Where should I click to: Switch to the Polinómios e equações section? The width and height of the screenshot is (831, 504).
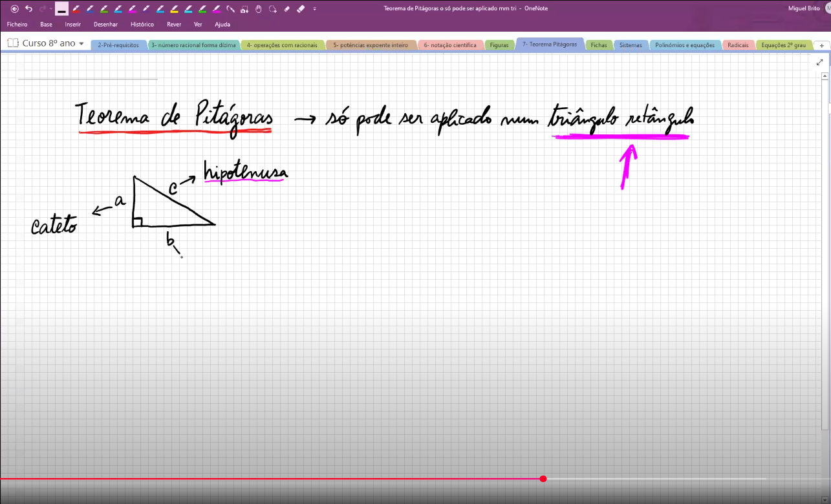685,45
